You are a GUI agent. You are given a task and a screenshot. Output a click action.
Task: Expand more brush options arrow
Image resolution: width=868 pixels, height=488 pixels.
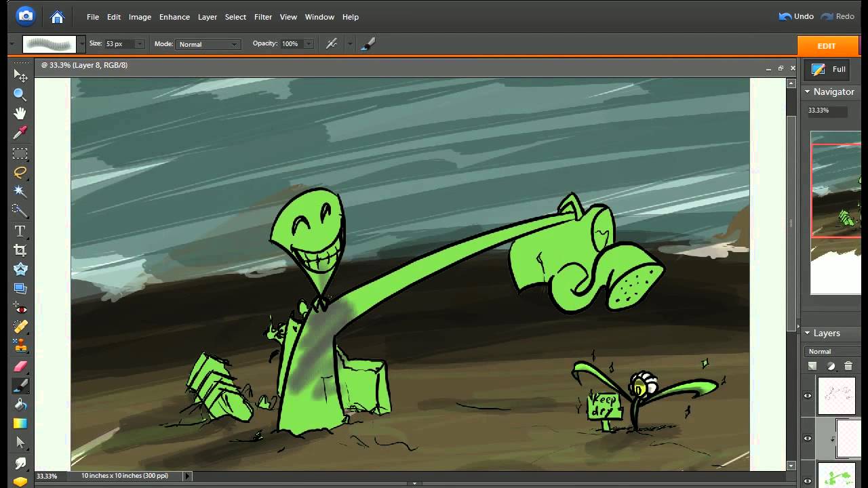[x=350, y=44]
